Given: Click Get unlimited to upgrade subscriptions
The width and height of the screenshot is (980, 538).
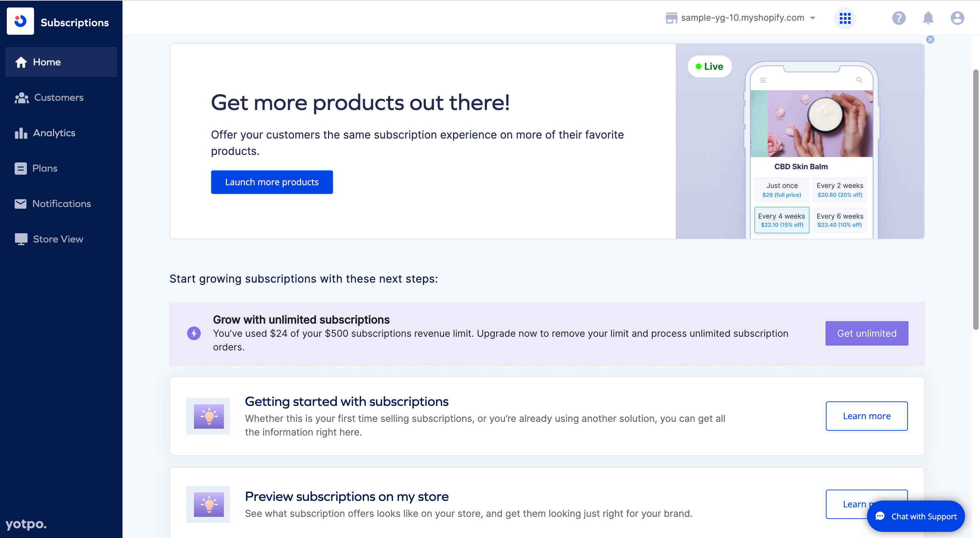Looking at the screenshot, I should tap(866, 333).
